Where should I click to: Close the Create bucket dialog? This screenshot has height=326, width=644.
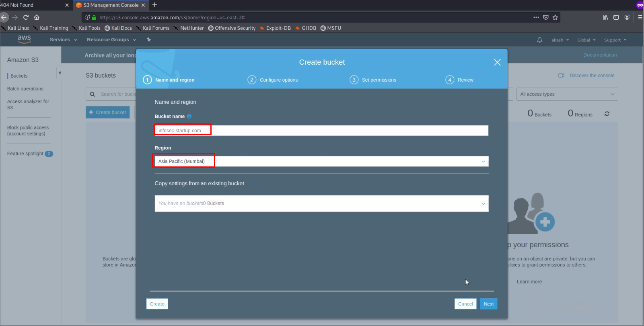[498, 62]
